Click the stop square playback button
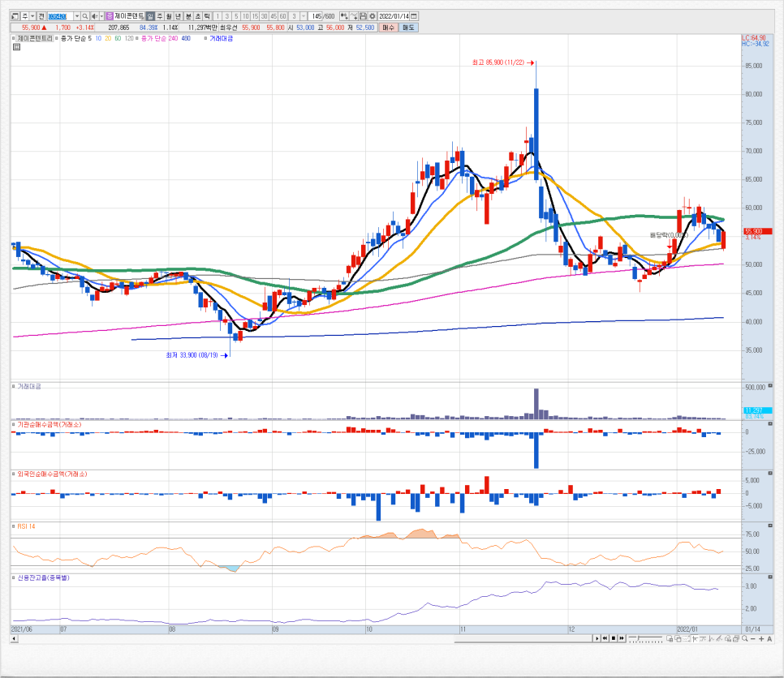Viewport: 784px width, 678px height. coord(613,638)
